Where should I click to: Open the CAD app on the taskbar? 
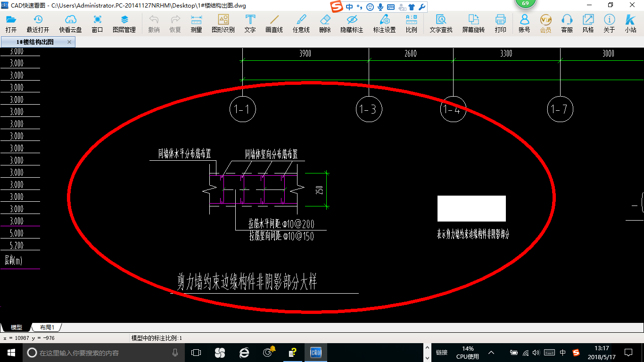tap(315, 353)
